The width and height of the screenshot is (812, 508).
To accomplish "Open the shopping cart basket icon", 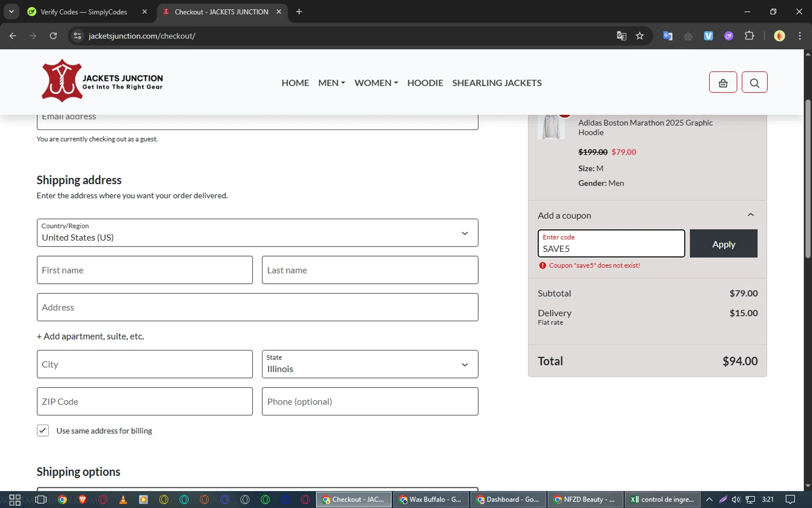I will point(723,82).
